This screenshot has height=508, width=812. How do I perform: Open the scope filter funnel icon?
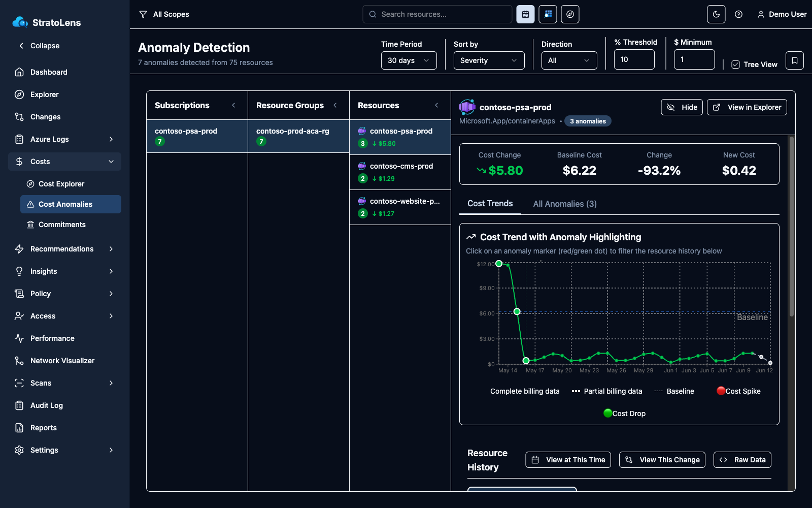(143, 14)
